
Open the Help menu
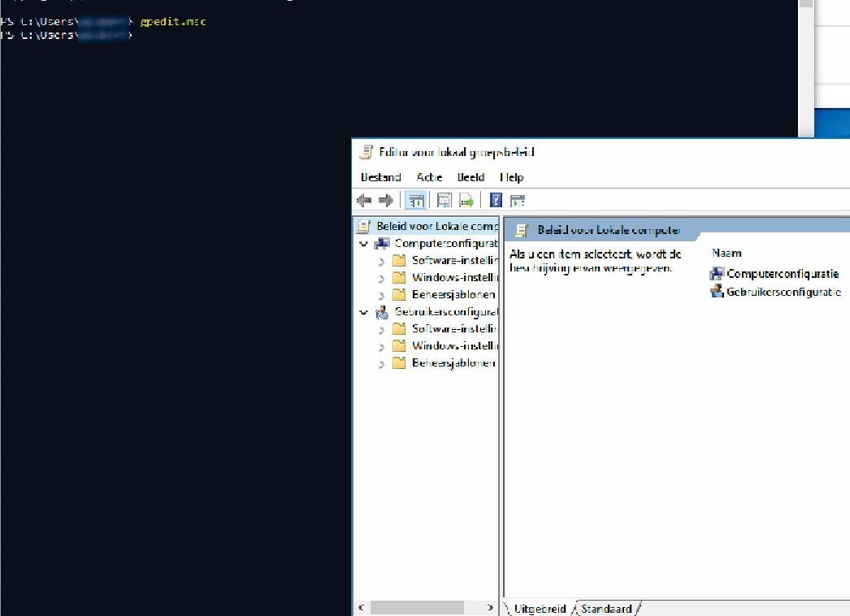(x=512, y=177)
